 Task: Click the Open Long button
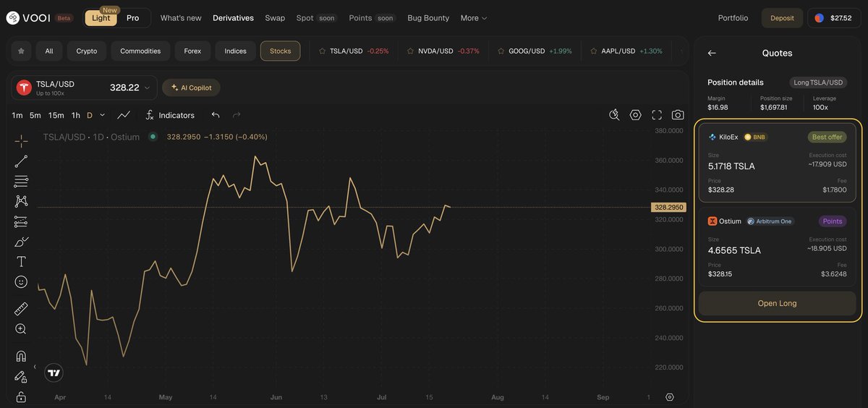point(777,303)
